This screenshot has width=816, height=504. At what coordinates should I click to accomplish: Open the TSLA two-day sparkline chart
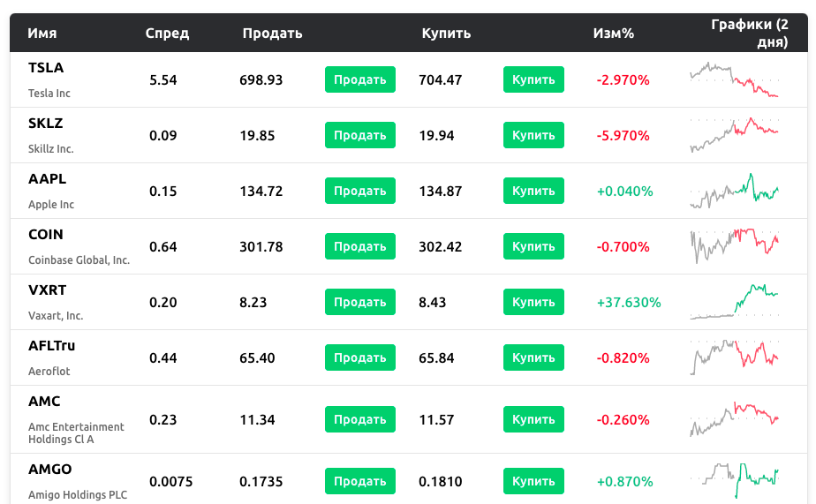coord(734,79)
